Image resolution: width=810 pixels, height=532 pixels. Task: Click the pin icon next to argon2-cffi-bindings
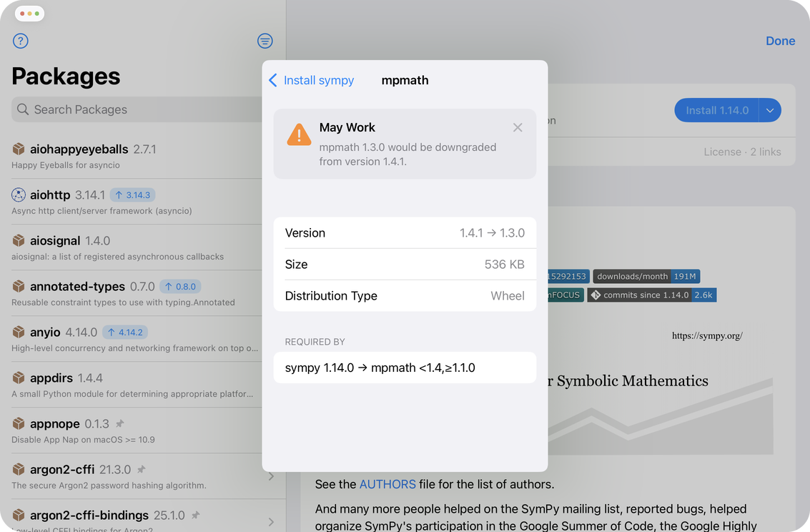click(x=195, y=516)
